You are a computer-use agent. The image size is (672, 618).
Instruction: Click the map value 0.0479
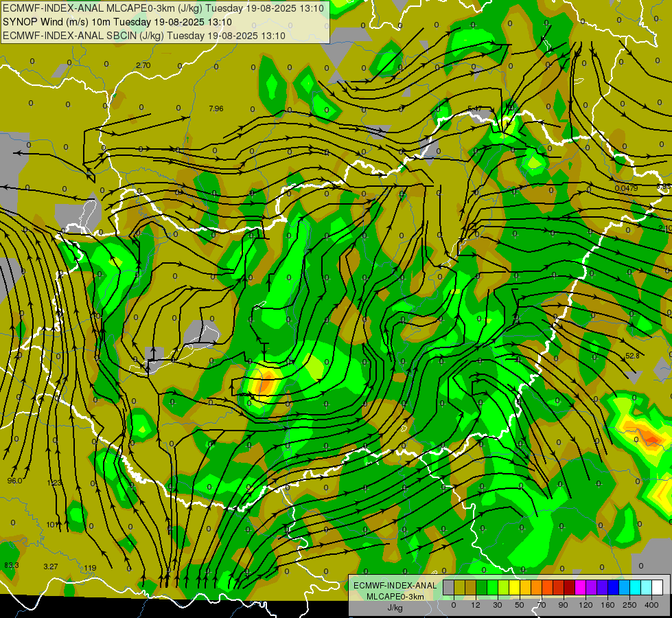(x=626, y=188)
